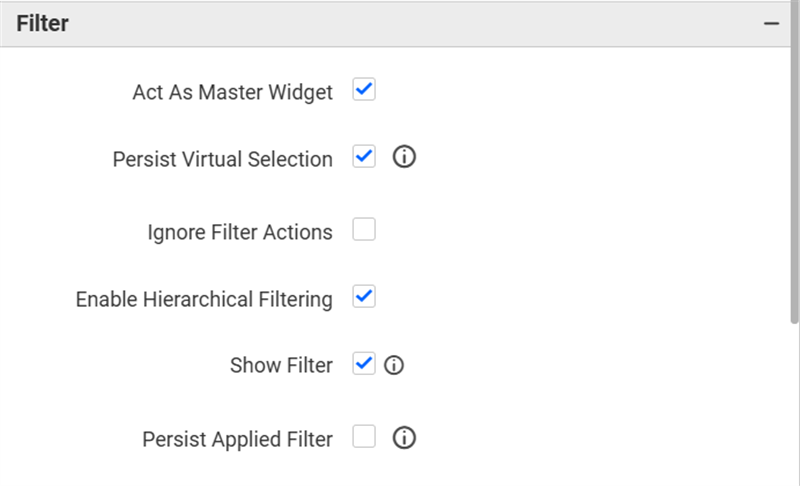Open the Show Filter info tooltip icon
This screenshot has height=486, width=800.
pos(394,365)
